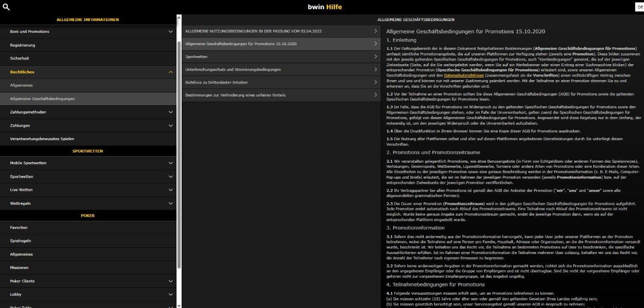This screenshot has height=308, width=644.
Task: Click '2. Promotions und Promotionzeiträume' heading
Action: click(434, 152)
